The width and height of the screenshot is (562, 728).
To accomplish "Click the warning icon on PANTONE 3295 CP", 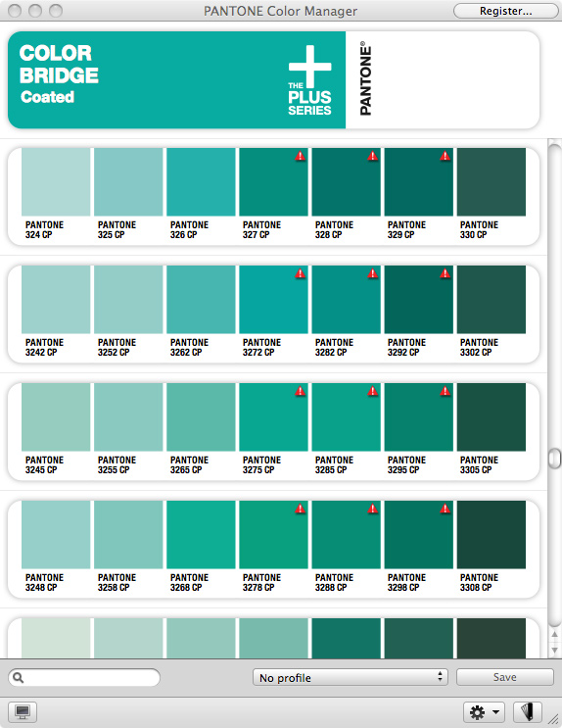I will pos(445,391).
